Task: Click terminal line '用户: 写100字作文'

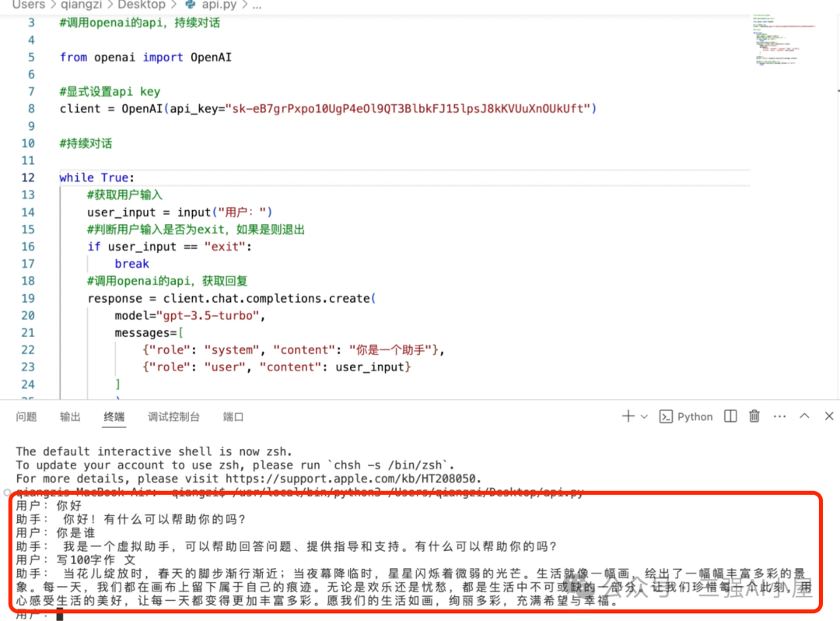Action: click(75, 560)
